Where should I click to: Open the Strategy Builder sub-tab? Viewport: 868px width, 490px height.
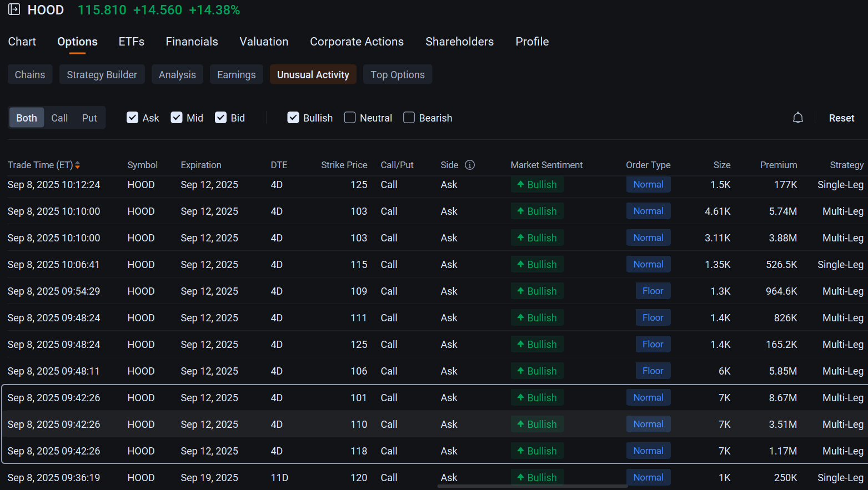tap(102, 74)
